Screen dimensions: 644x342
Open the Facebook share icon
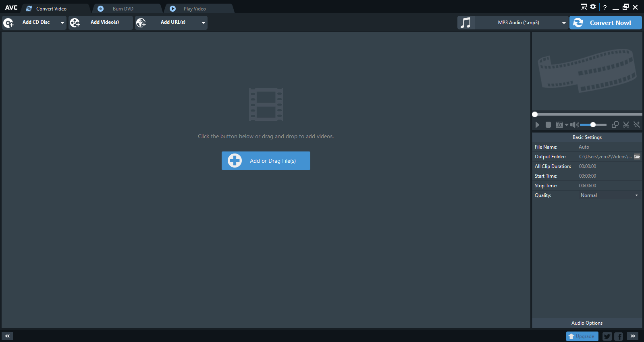click(619, 336)
